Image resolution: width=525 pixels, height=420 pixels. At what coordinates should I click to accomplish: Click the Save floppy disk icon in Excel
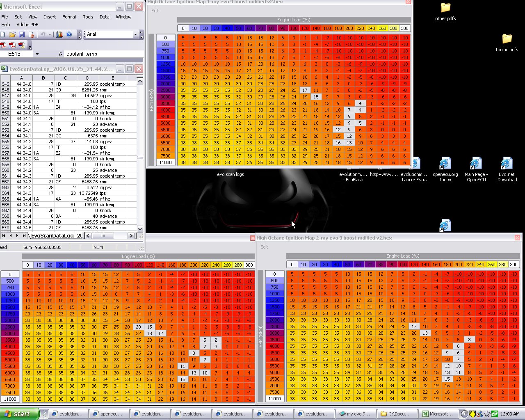22,35
